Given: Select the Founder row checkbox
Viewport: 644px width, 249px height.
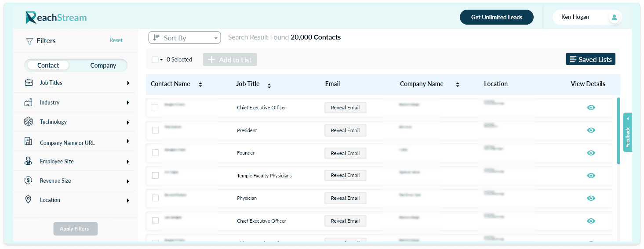Looking at the screenshot, I should [155, 153].
